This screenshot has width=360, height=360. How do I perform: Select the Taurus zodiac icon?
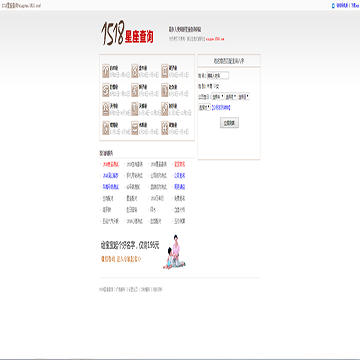point(135,71)
